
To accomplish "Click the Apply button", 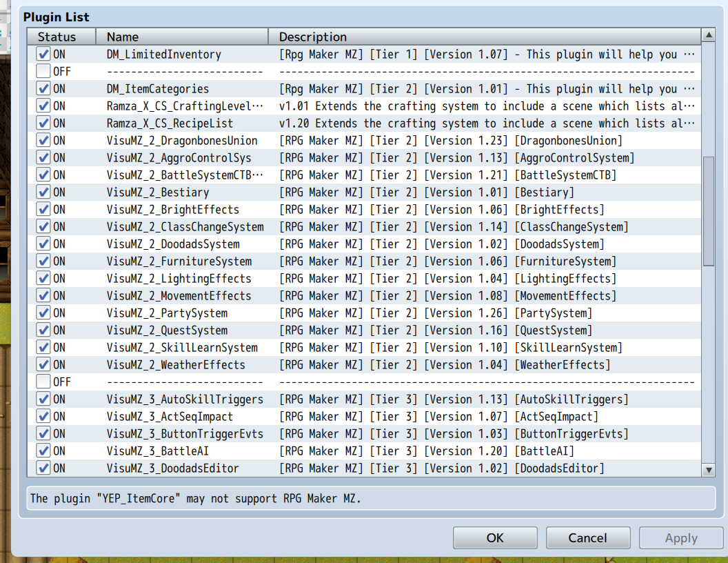I will pos(681,538).
